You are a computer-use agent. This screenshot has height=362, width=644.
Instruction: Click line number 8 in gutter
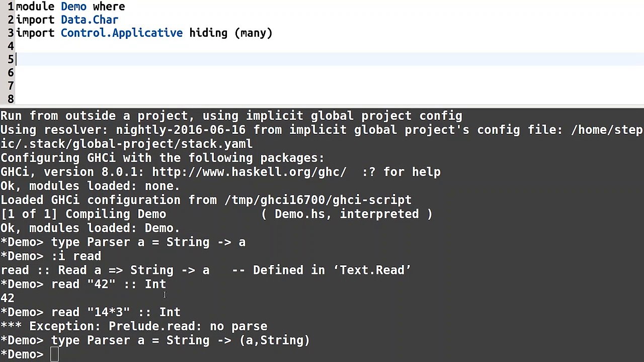point(11,99)
